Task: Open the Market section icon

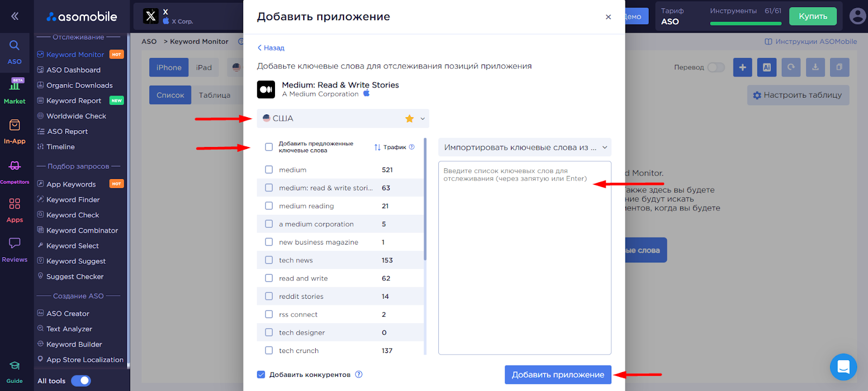Action: click(15, 91)
